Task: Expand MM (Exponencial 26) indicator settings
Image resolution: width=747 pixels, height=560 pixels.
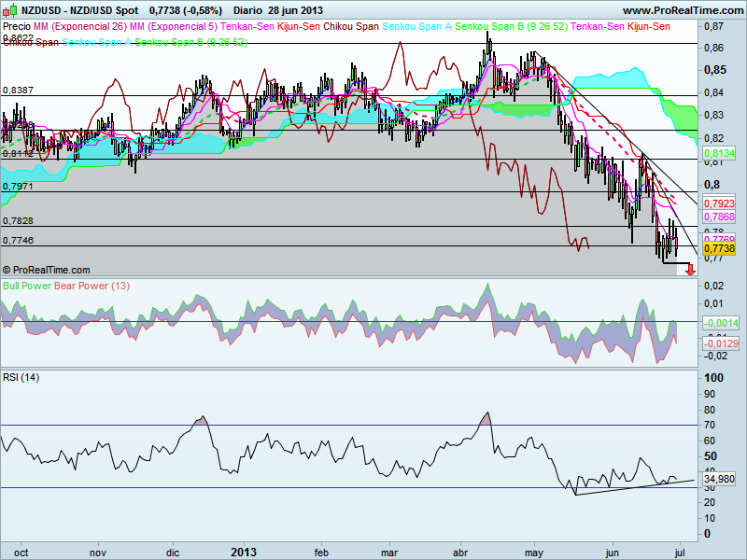Action: tap(78, 29)
